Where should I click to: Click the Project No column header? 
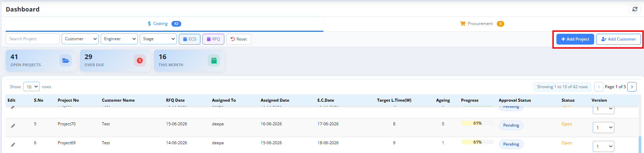tap(68, 100)
